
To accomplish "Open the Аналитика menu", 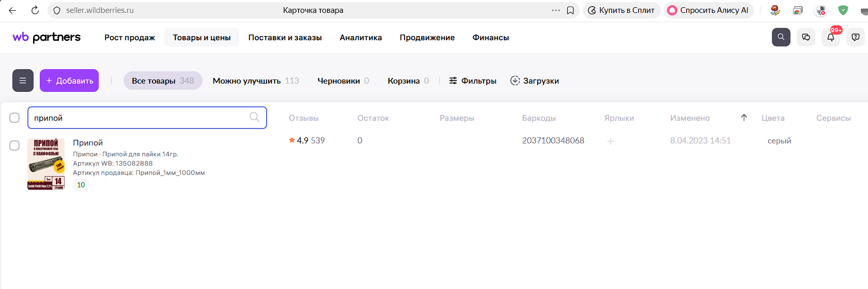I will 361,38.
